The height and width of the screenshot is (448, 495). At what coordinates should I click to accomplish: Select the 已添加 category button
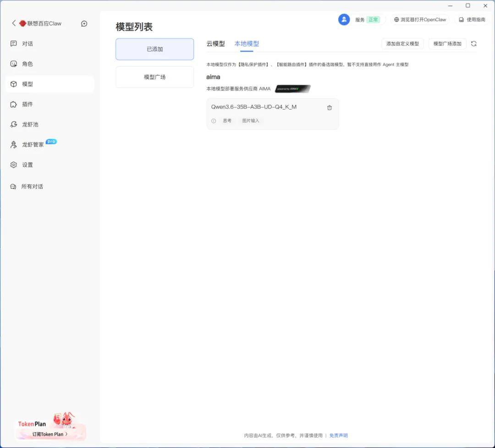pyautogui.click(x=155, y=49)
